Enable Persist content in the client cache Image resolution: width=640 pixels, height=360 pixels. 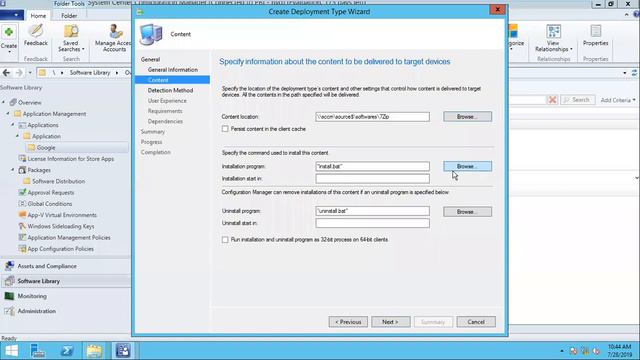point(225,129)
